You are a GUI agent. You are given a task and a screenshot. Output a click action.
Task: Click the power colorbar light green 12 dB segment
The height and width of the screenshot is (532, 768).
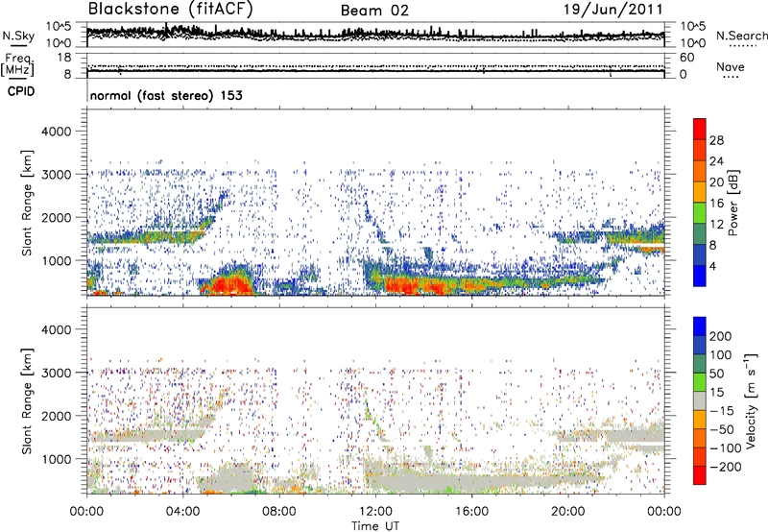click(x=700, y=213)
